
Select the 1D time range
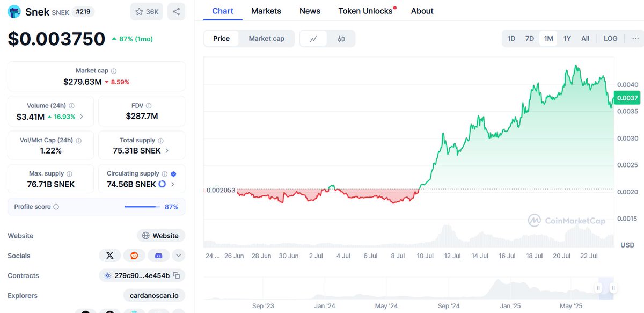(x=511, y=39)
